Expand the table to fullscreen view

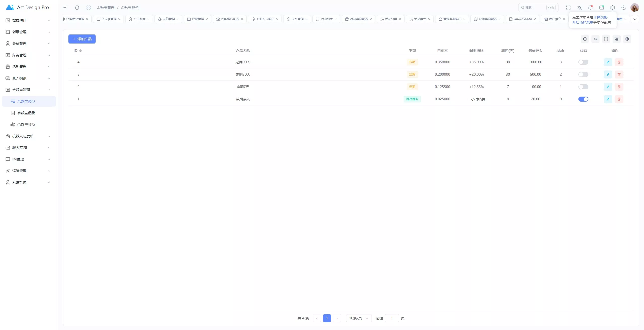pyautogui.click(x=606, y=39)
